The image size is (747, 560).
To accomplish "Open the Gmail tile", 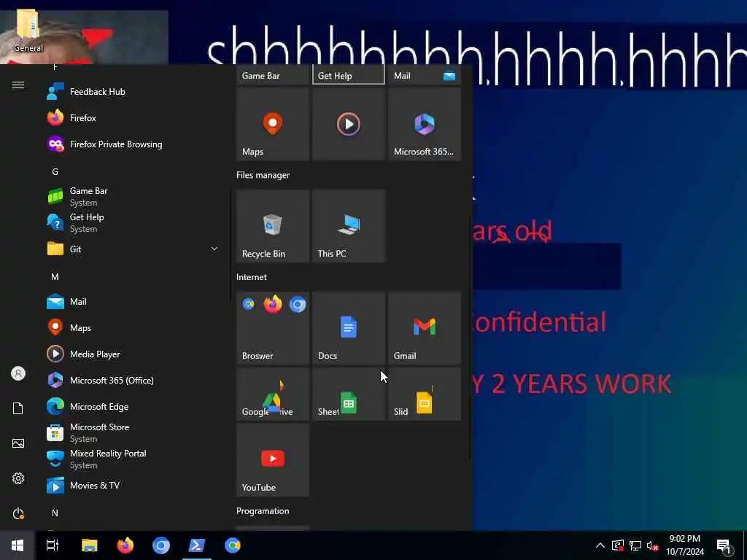I will [425, 328].
